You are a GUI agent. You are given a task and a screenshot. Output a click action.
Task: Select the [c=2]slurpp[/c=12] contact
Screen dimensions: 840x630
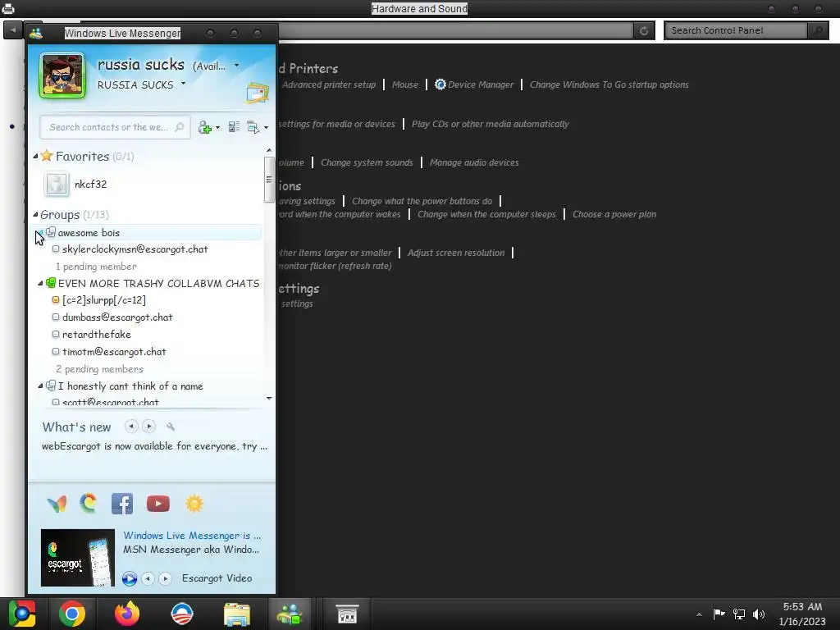click(104, 300)
